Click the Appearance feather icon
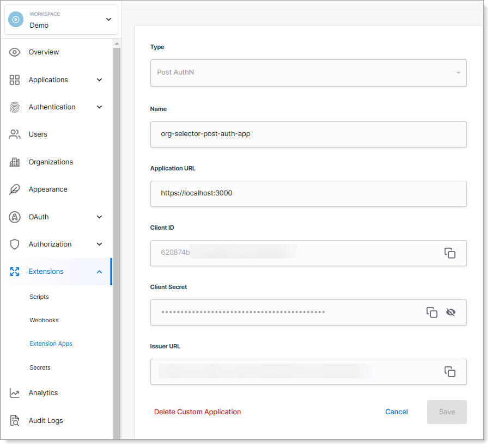492x448 pixels. 15,189
